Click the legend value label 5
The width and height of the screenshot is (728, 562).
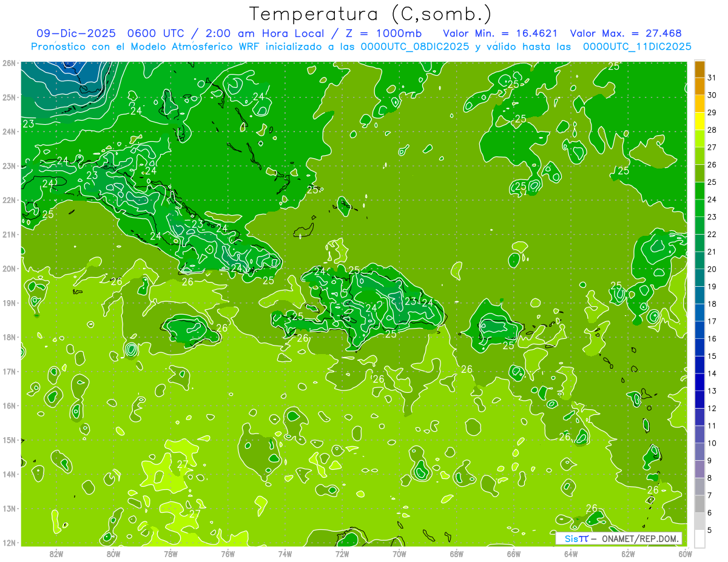(x=710, y=530)
